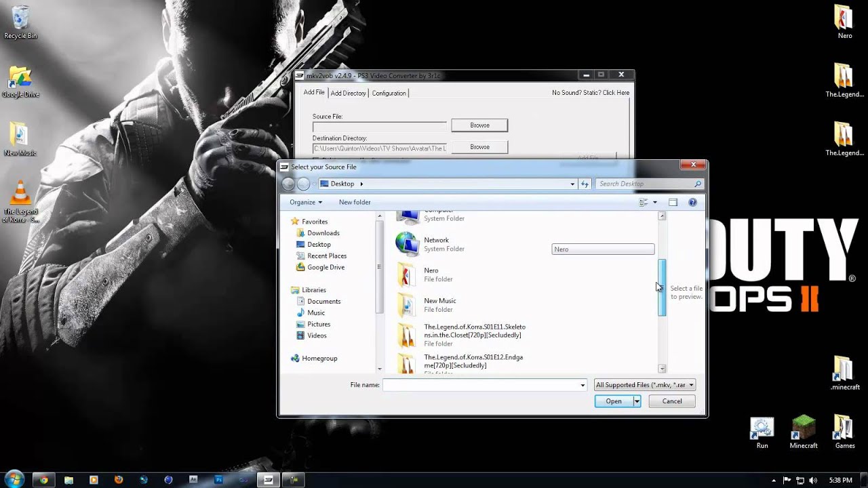Switch to the Add File tab in mkv2vob

(x=314, y=92)
